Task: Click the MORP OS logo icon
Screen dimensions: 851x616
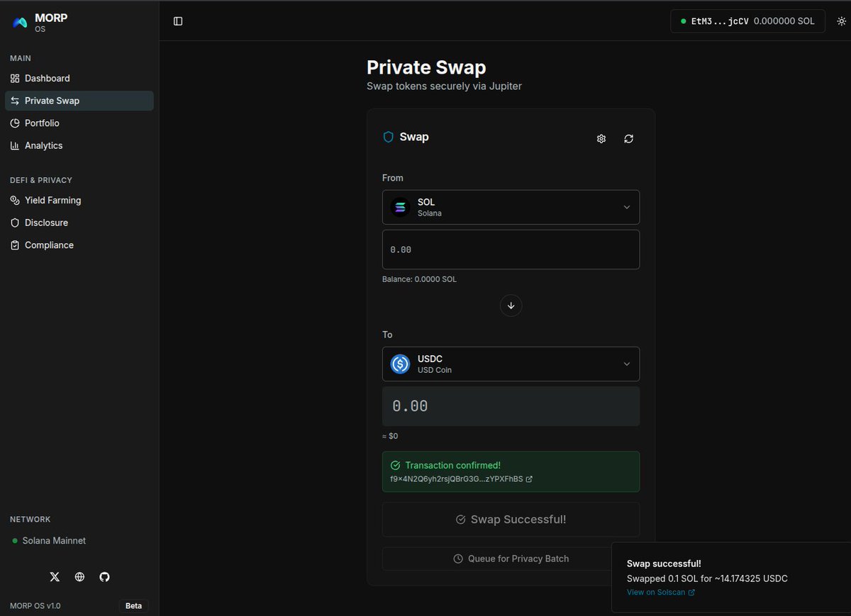Action: tap(21, 23)
